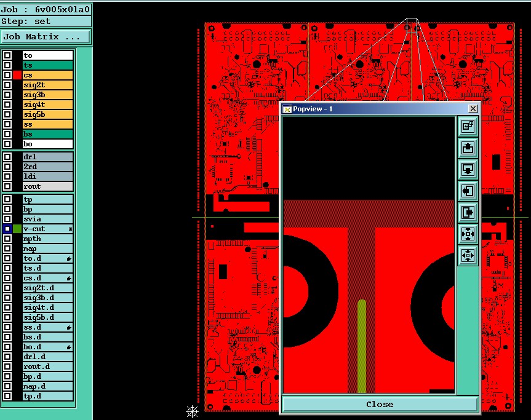The width and height of the screenshot is (531, 420).
Task: Toggle the checkbox for layer bo
Action: [7, 144]
